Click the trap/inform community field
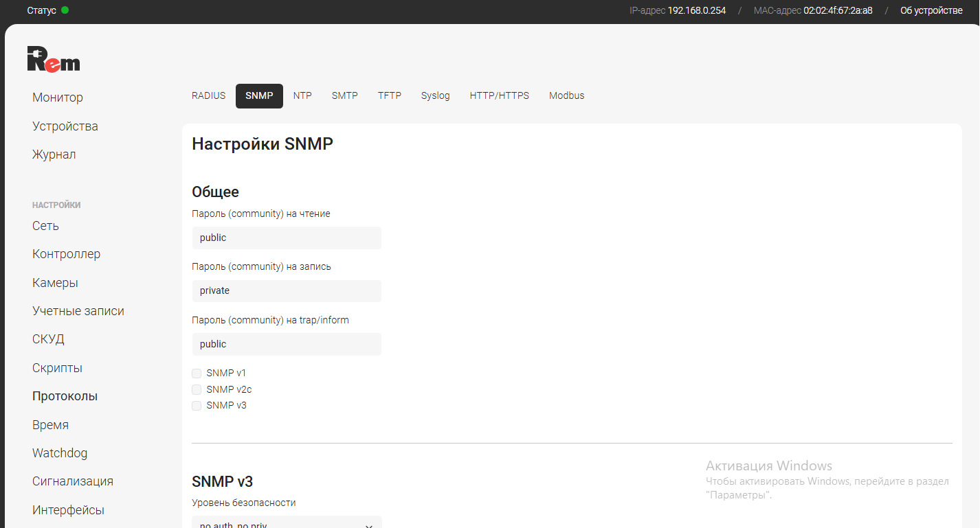 286,344
